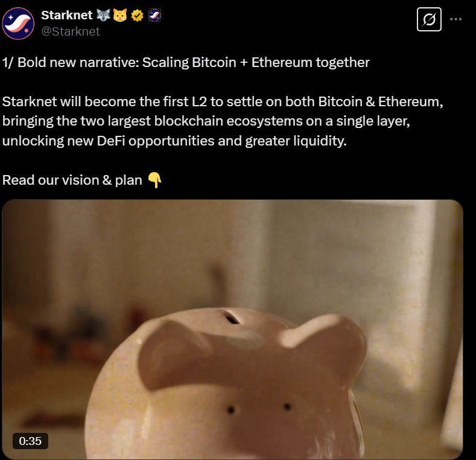The image size is (476, 460).
Task: Click the Grok slashed-square icon
Action: [429, 19]
